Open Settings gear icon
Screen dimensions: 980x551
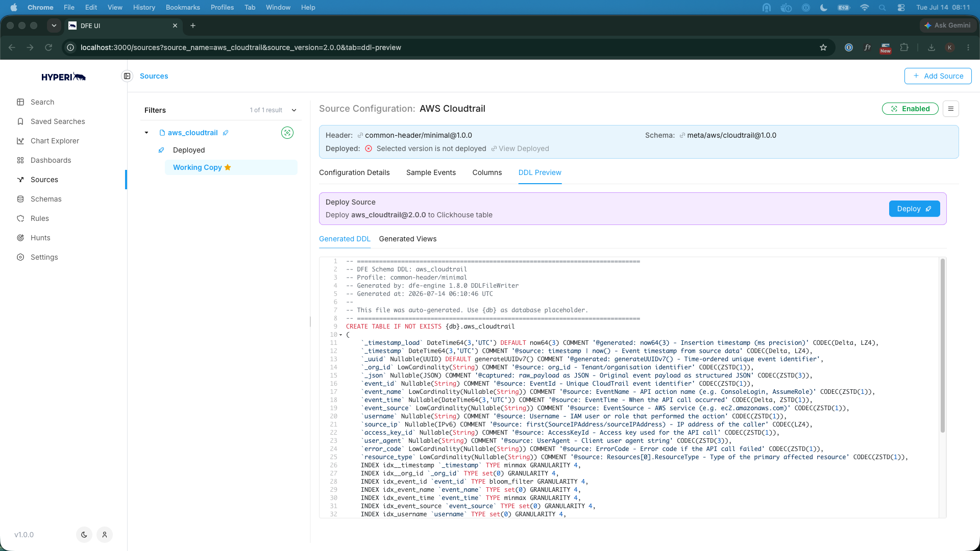tap(20, 257)
